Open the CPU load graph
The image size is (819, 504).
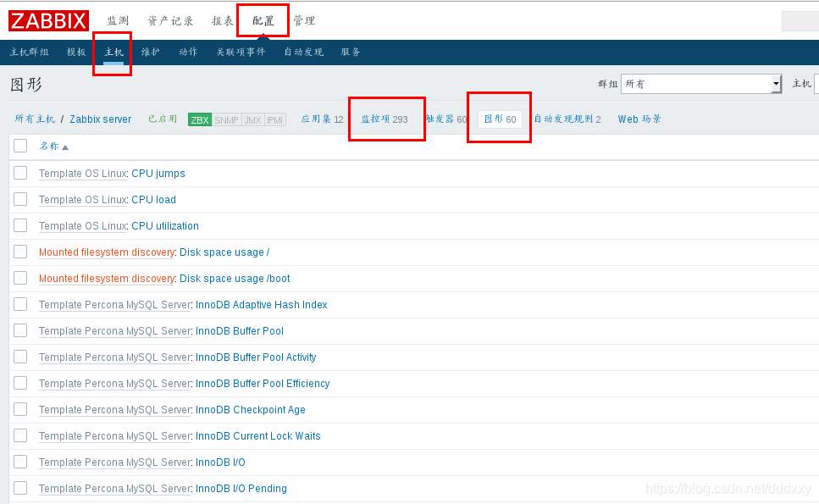click(153, 200)
